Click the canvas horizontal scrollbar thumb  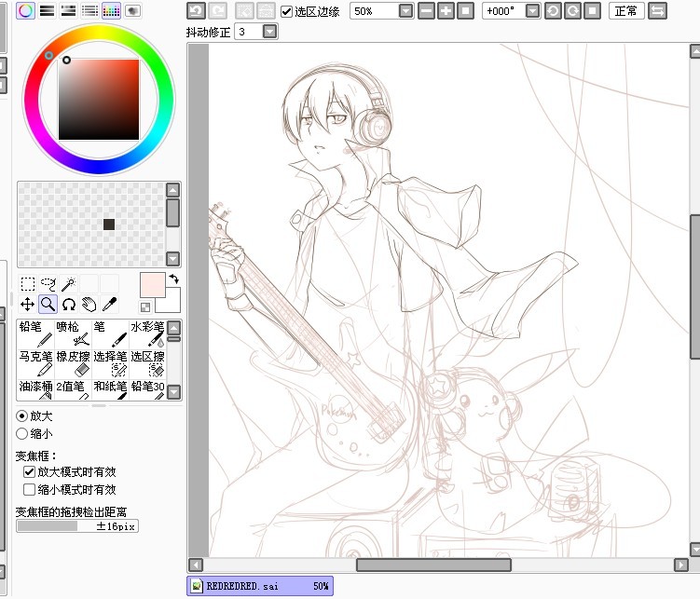pos(433,565)
